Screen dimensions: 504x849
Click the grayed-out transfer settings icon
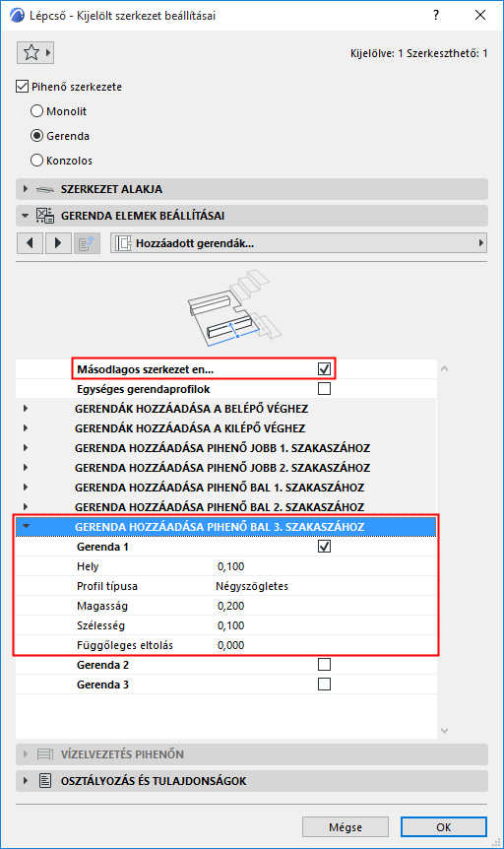tap(87, 243)
